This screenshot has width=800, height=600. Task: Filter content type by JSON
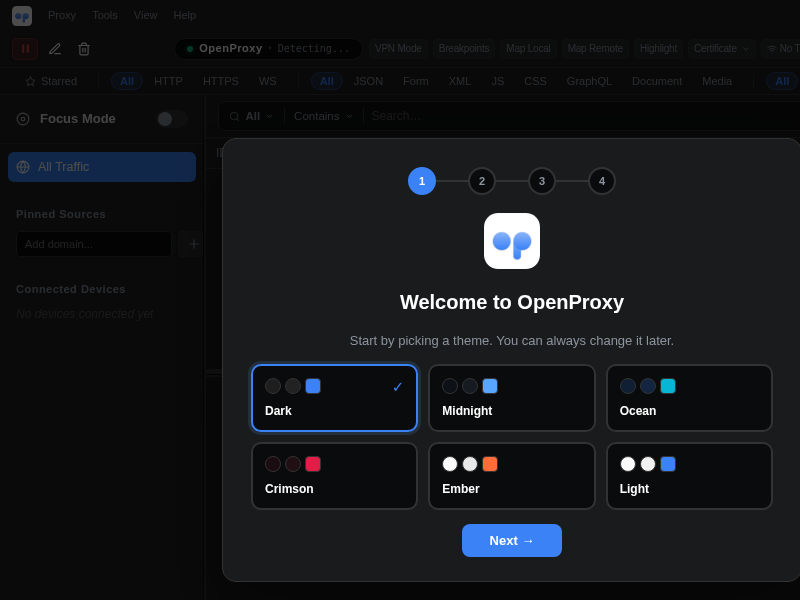pyautogui.click(x=368, y=82)
